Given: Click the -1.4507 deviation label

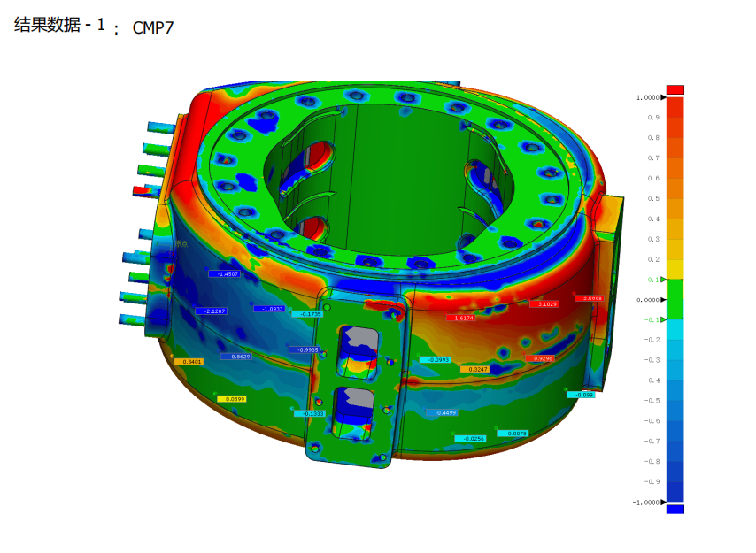Looking at the screenshot, I should [x=223, y=274].
